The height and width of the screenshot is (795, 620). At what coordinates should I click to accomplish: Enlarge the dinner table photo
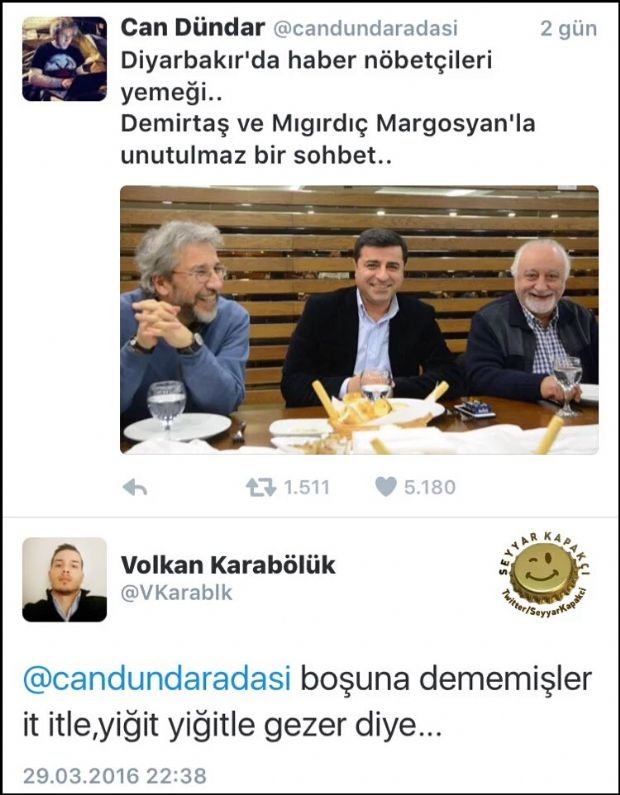pos(359,319)
